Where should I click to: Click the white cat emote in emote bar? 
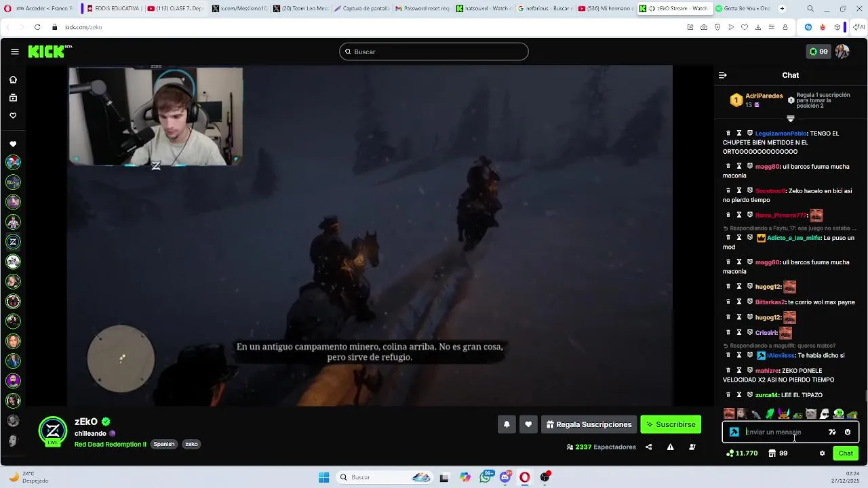pyautogui.click(x=811, y=414)
